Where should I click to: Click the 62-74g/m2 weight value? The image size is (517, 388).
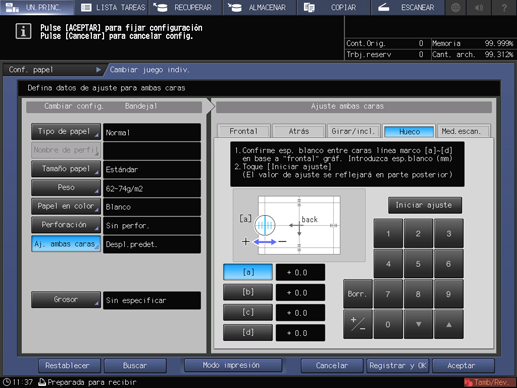point(152,188)
